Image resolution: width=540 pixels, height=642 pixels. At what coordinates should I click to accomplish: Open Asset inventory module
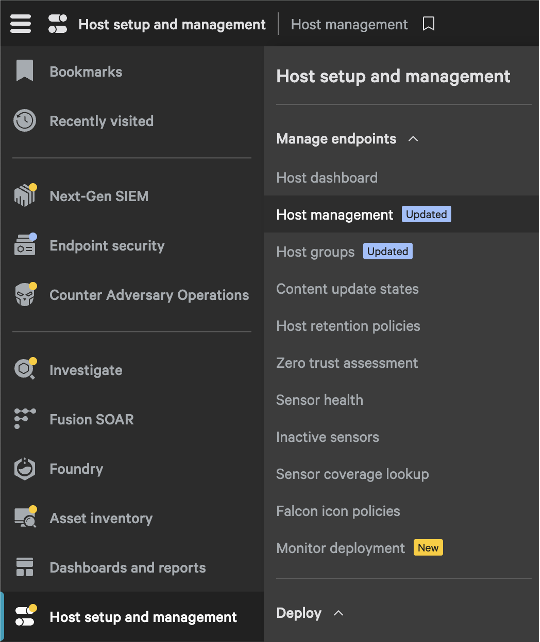[x=101, y=518]
